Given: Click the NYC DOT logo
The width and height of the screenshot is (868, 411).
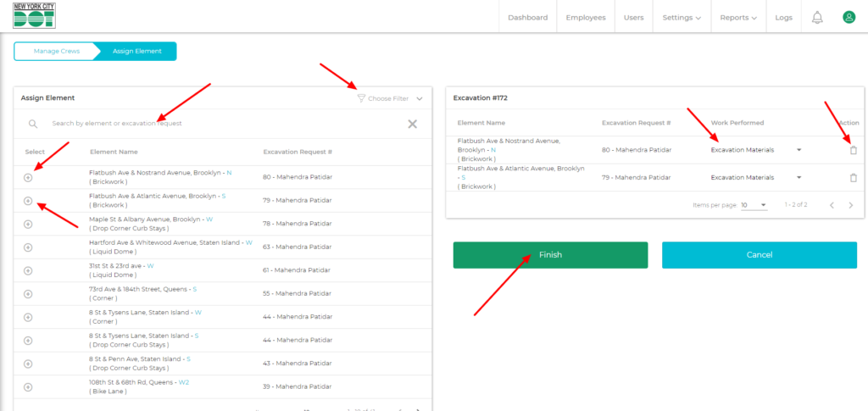Looking at the screenshot, I should coord(35,16).
